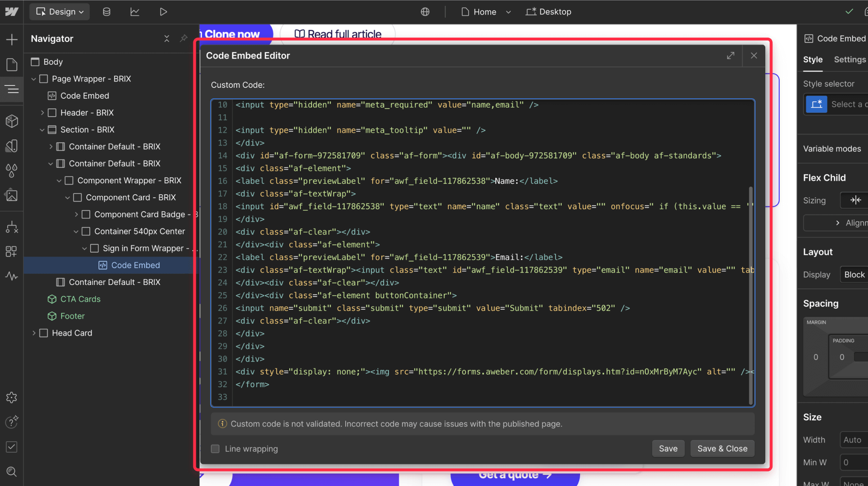This screenshot has height=486, width=868.
Task: Open the Variables panel icon
Action: (x=12, y=146)
